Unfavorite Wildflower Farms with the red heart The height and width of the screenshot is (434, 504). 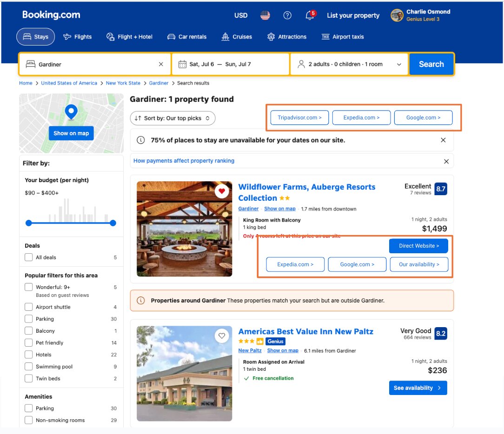pyautogui.click(x=222, y=191)
